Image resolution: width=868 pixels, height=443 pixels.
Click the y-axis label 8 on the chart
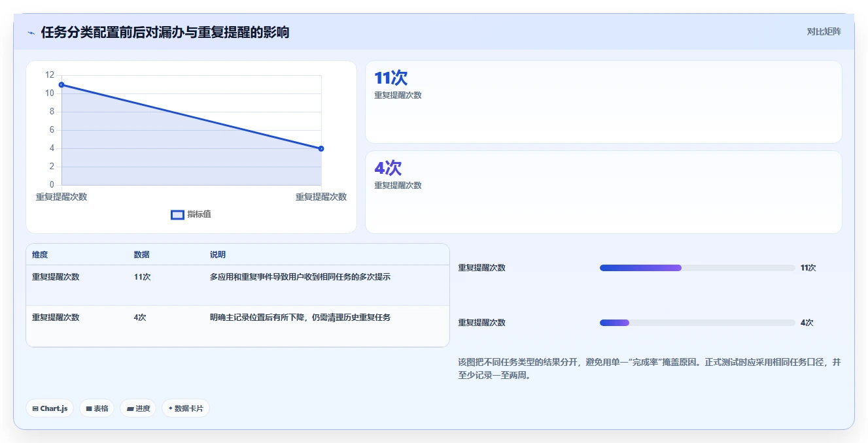point(52,112)
